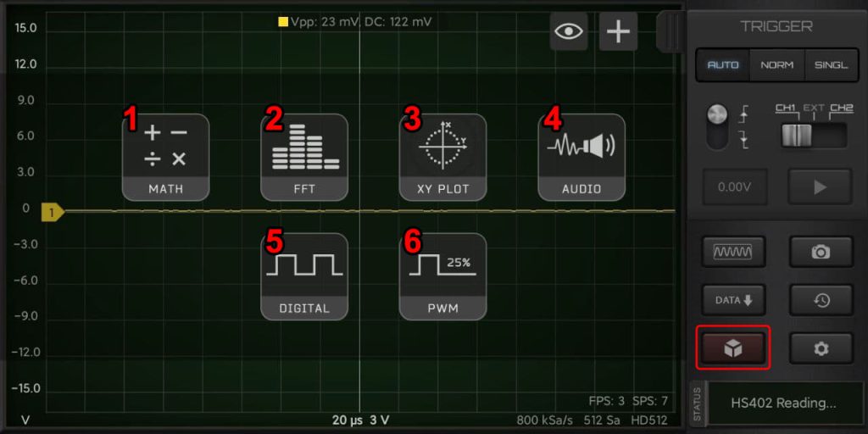Open the FFT spectrum module
The width and height of the screenshot is (868, 434).
[304, 157]
